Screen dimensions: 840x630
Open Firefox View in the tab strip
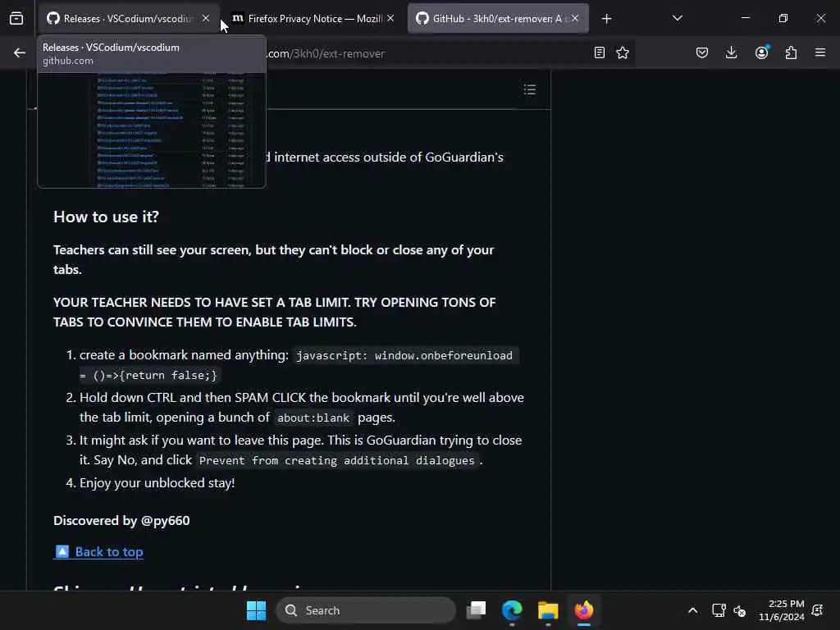point(16,19)
